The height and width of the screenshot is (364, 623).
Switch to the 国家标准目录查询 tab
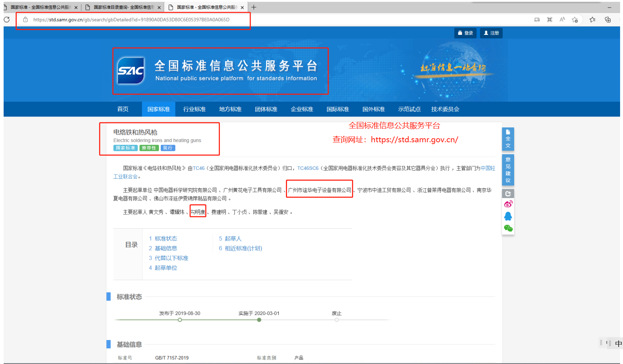pyautogui.click(x=123, y=7)
